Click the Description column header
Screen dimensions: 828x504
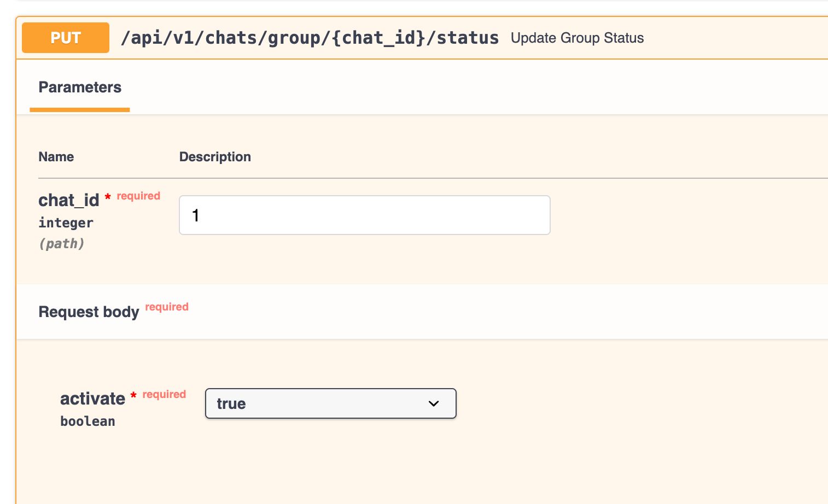[x=215, y=157]
